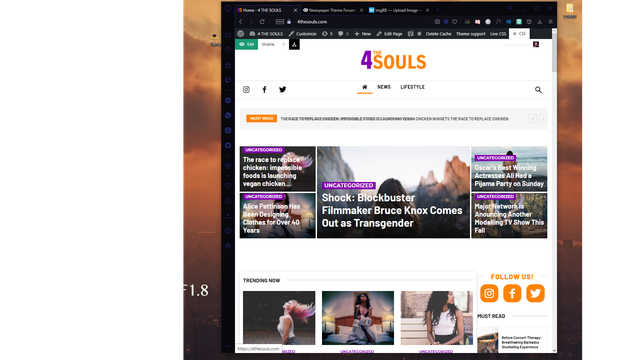Click orange Facebook follow button

(x=512, y=293)
